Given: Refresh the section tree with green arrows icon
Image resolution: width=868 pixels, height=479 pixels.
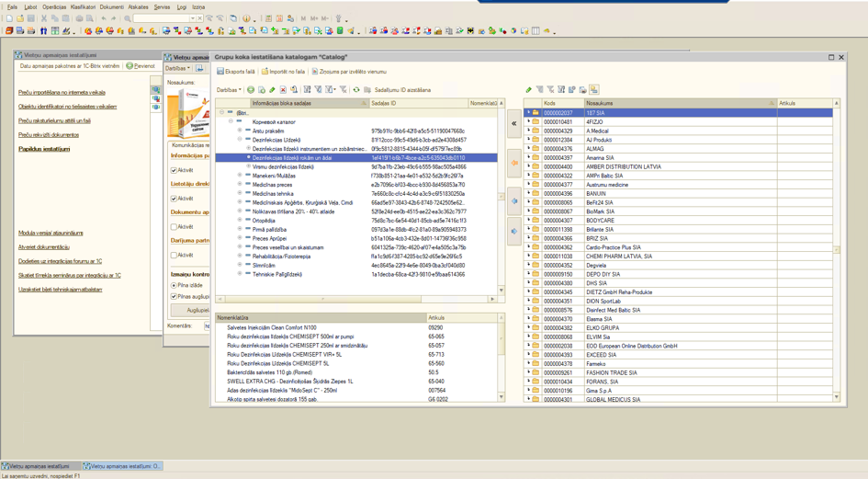Looking at the screenshot, I should click(356, 90).
